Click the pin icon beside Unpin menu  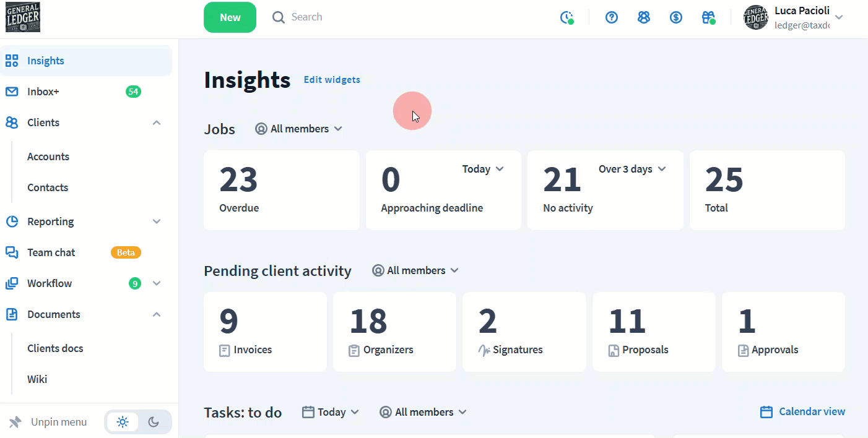click(x=15, y=422)
